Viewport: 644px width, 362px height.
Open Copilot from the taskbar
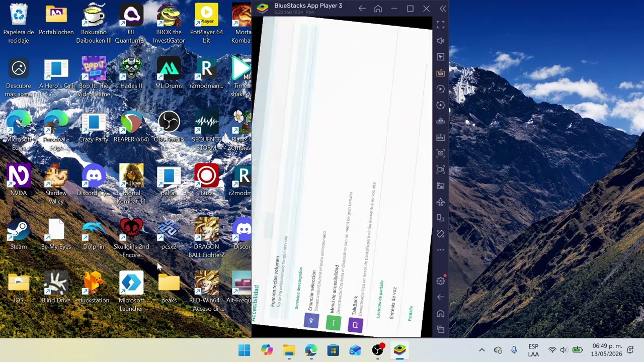267,350
